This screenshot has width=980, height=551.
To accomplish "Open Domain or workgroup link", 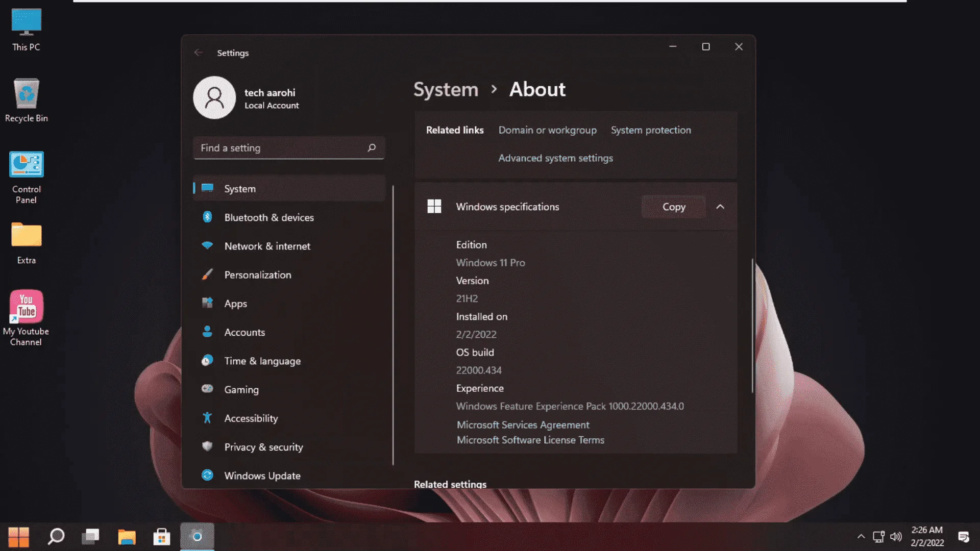I will pos(547,130).
